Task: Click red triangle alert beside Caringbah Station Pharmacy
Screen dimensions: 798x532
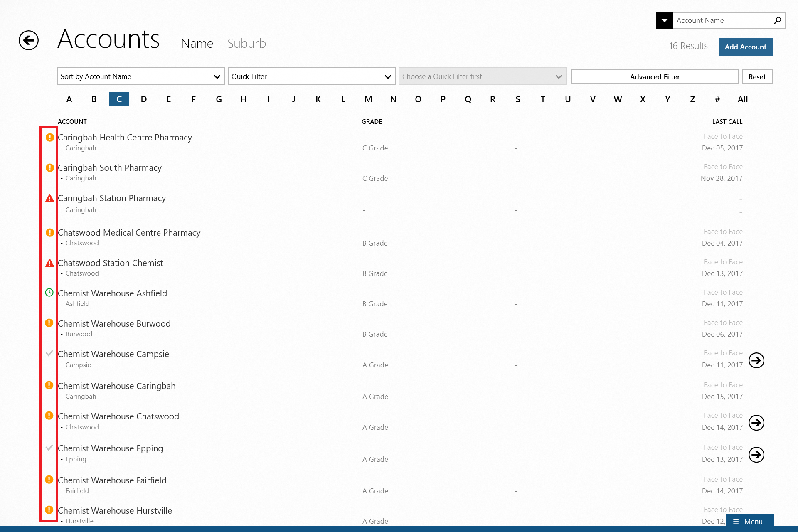Action: [x=49, y=199]
